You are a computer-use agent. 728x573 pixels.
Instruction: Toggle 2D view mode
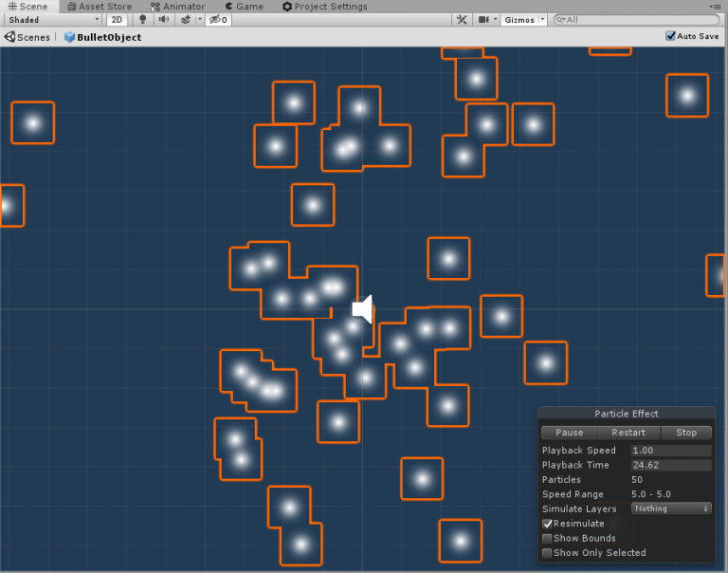[117, 20]
